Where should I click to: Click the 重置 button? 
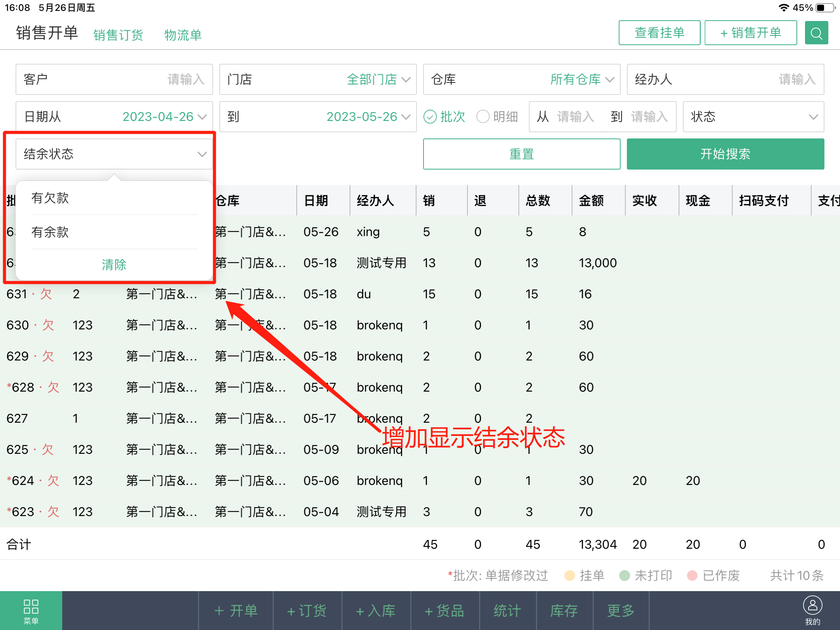coord(522,154)
